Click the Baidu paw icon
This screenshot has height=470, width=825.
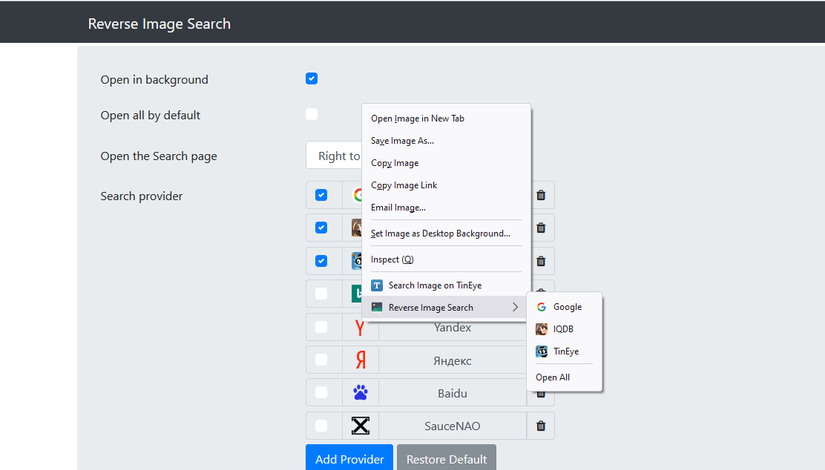point(360,393)
